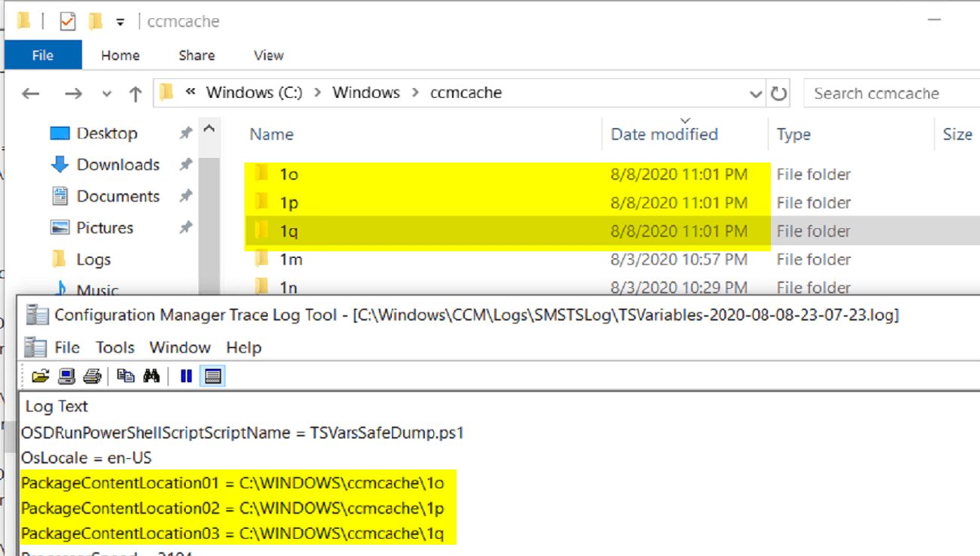
Task: Navigate back with the left arrow
Action: [x=30, y=93]
